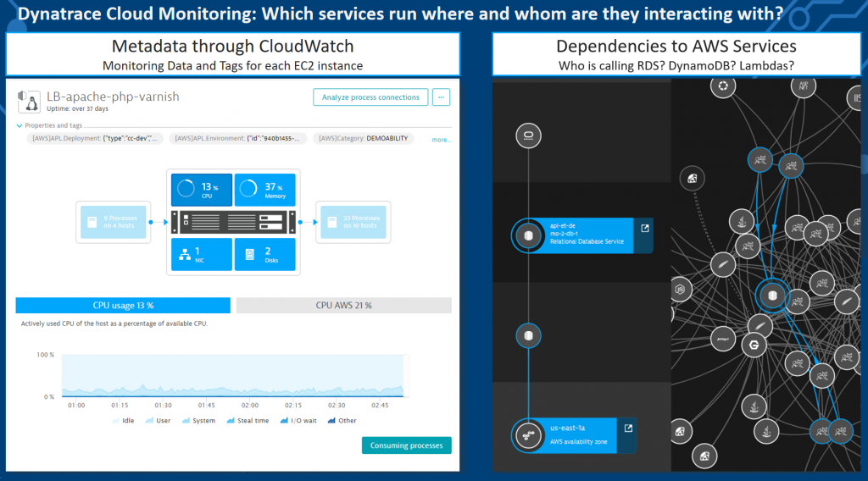Select the 'G' service node in graph
The height and width of the screenshot is (481, 868).
point(754,346)
